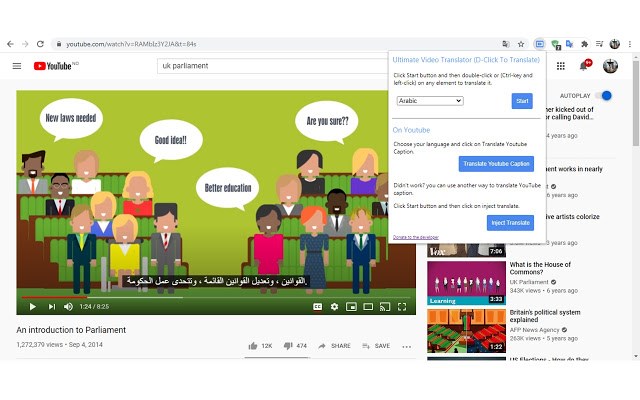This screenshot has width=640, height=400.
Task: Open the YouTube account avatar
Action: click(610, 66)
